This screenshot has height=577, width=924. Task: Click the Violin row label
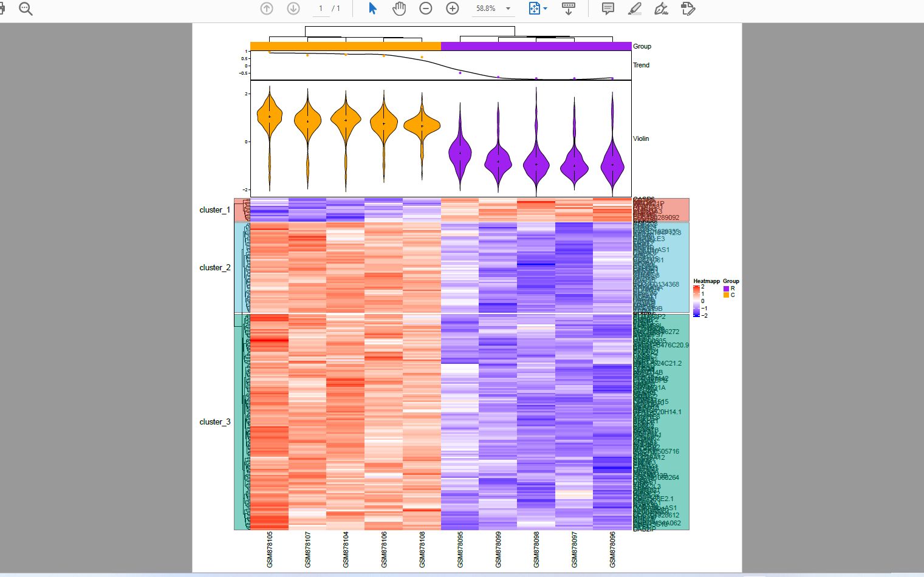pos(641,138)
